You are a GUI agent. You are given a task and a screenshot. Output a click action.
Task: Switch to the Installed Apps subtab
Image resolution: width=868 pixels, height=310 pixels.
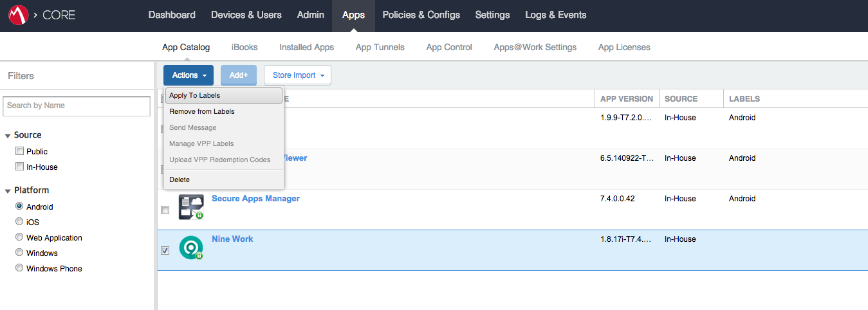pyautogui.click(x=306, y=47)
